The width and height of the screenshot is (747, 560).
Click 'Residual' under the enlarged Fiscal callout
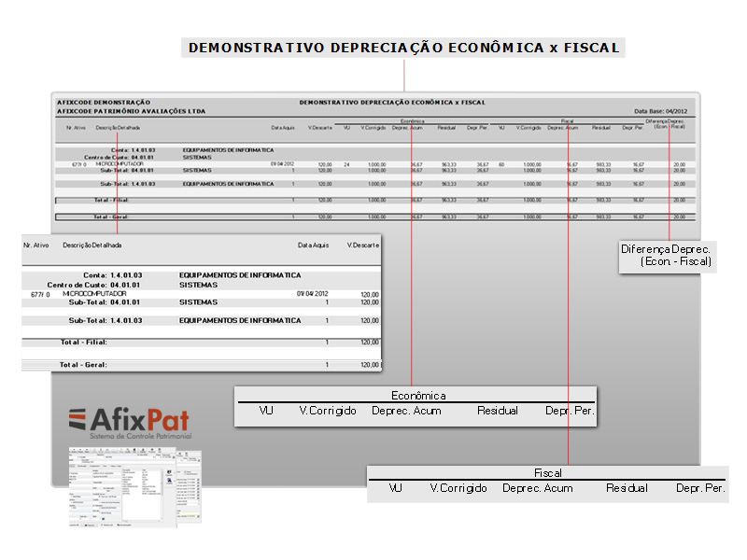627,488
